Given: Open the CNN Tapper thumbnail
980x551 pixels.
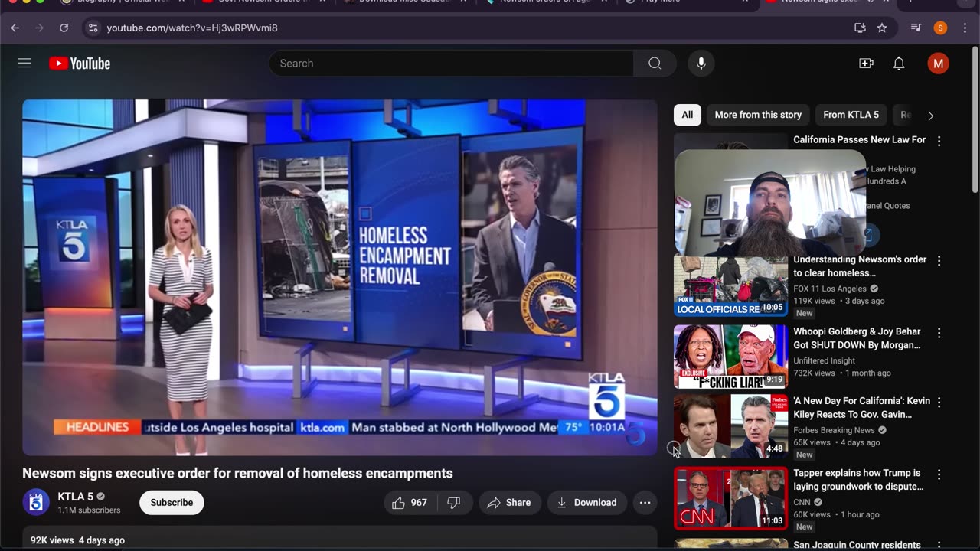Looking at the screenshot, I should (x=730, y=498).
